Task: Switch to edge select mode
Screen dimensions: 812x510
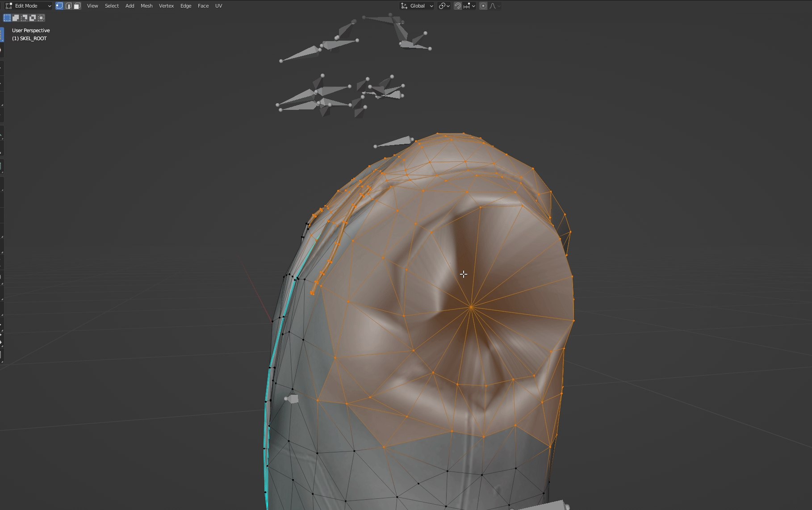Action: [68, 6]
